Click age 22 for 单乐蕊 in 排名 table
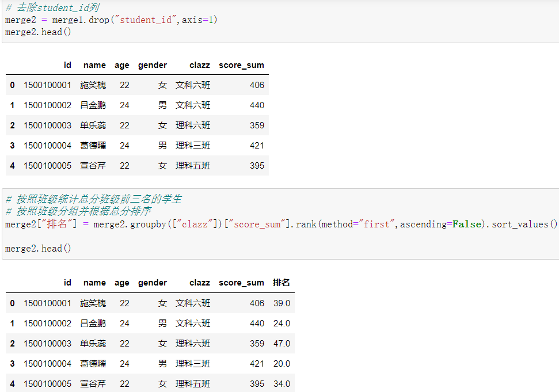This screenshot has height=392, width=559. click(124, 344)
